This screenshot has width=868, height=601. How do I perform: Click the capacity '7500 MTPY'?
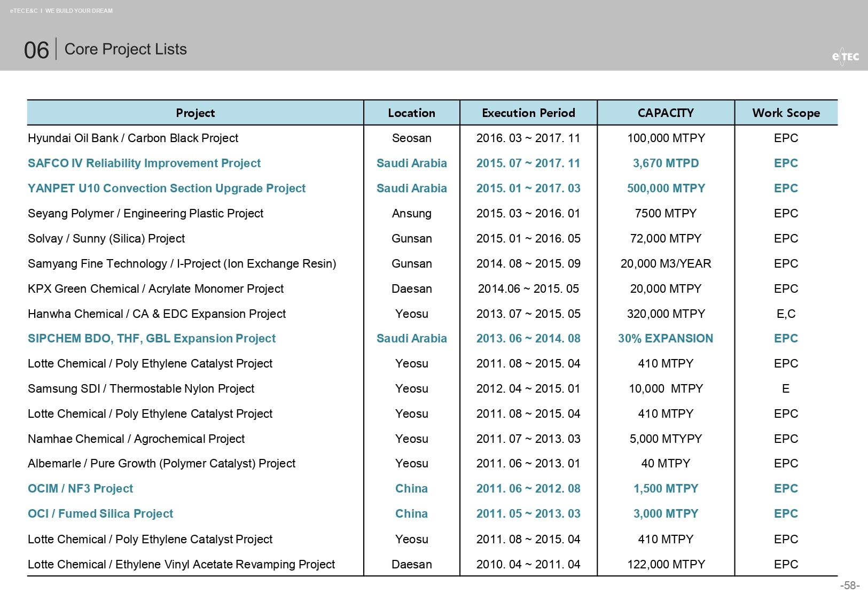[x=666, y=213]
